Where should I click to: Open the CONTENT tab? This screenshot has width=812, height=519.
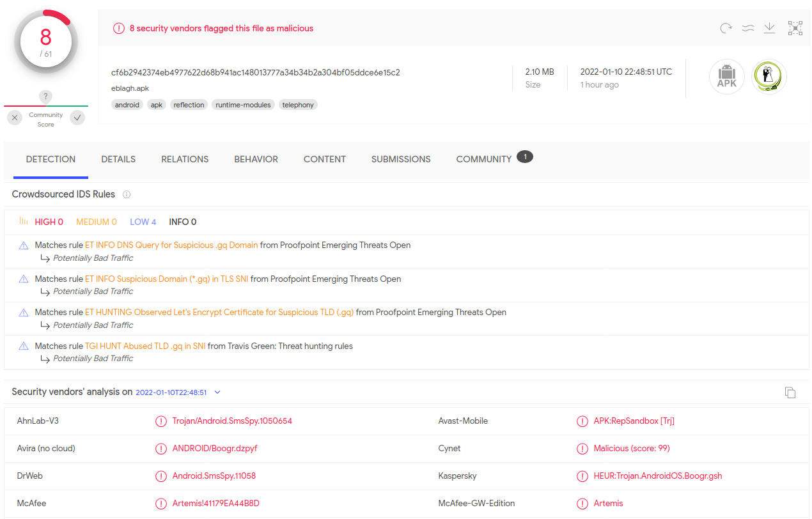325,159
